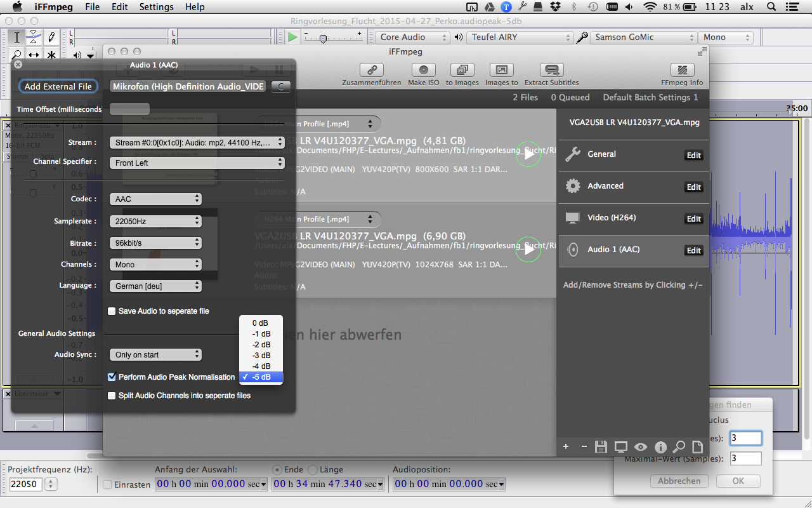This screenshot has width=812, height=508.
Task: Select Audacity's I-beam selection tool
Action: 17,37
